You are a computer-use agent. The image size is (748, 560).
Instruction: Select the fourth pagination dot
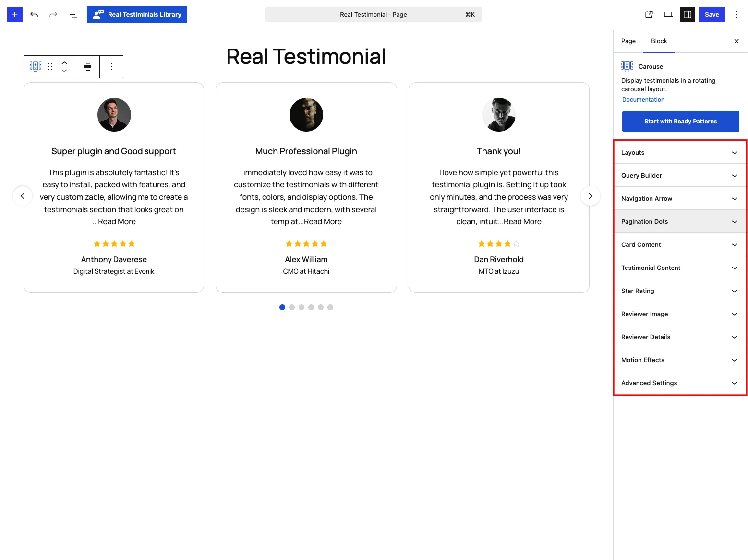click(x=311, y=307)
